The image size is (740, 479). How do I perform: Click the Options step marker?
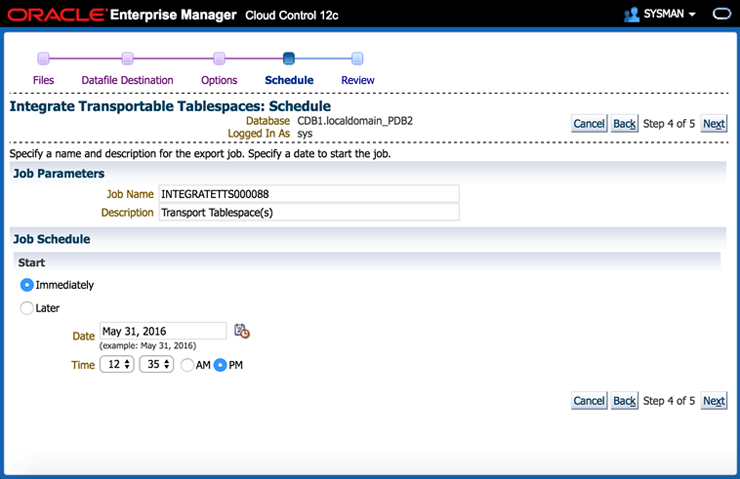219,59
